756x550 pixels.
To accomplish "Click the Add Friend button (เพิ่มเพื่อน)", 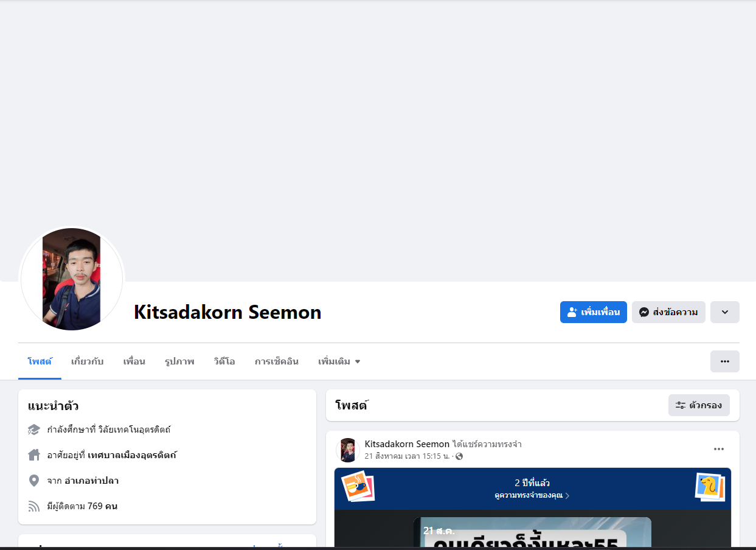I will pos(593,312).
